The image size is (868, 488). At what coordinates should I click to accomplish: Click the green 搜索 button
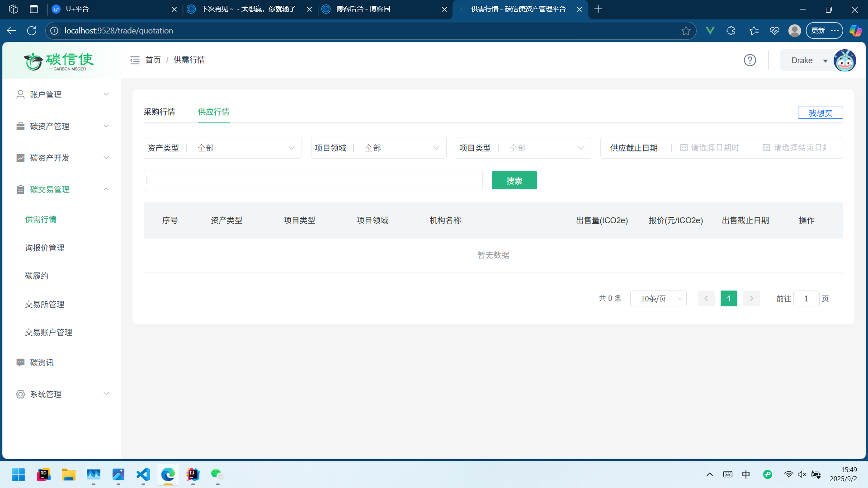pyautogui.click(x=514, y=181)
